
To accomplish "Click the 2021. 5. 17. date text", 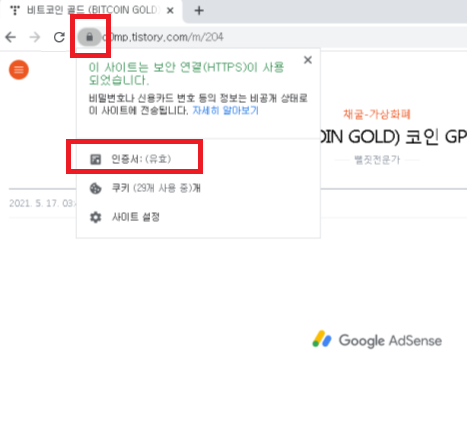I will coord(42,203).
